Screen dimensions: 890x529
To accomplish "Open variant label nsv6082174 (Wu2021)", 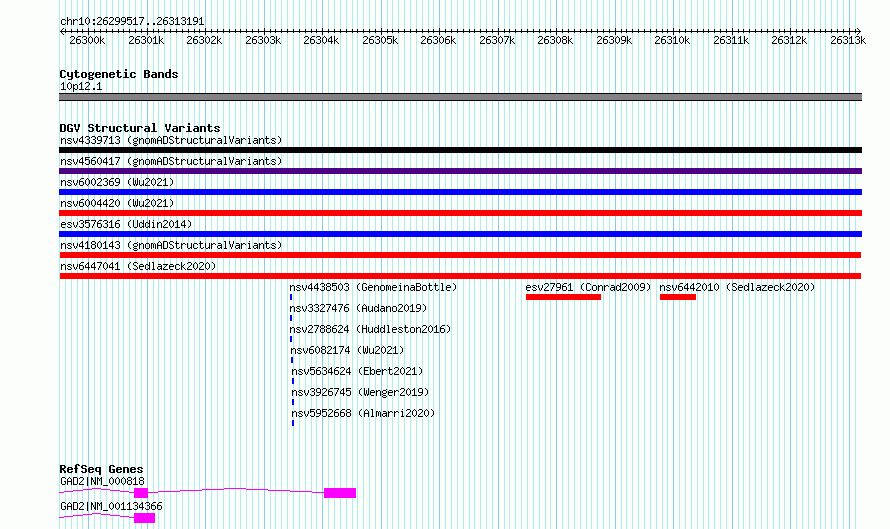I will (347, 350).
